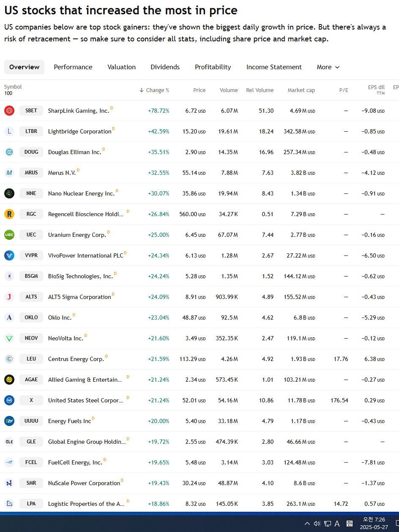Click the SharpLink Gaming company logo icon

(x=9, y=111)
